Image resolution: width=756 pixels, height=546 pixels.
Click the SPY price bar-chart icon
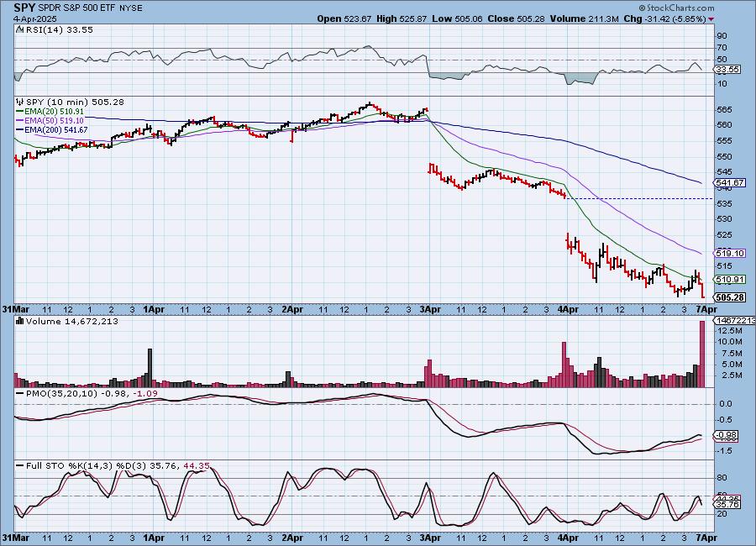(20, 102)
